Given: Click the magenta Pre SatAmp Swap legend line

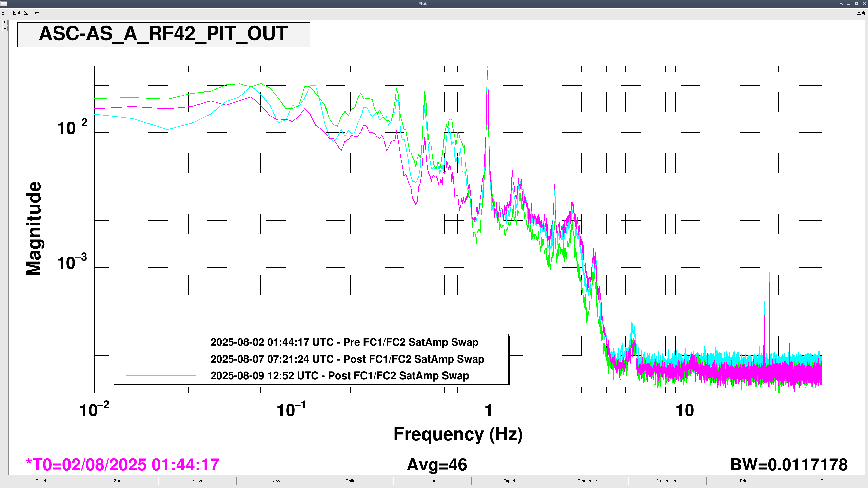Looking at the screenshot, I should 161,342.
